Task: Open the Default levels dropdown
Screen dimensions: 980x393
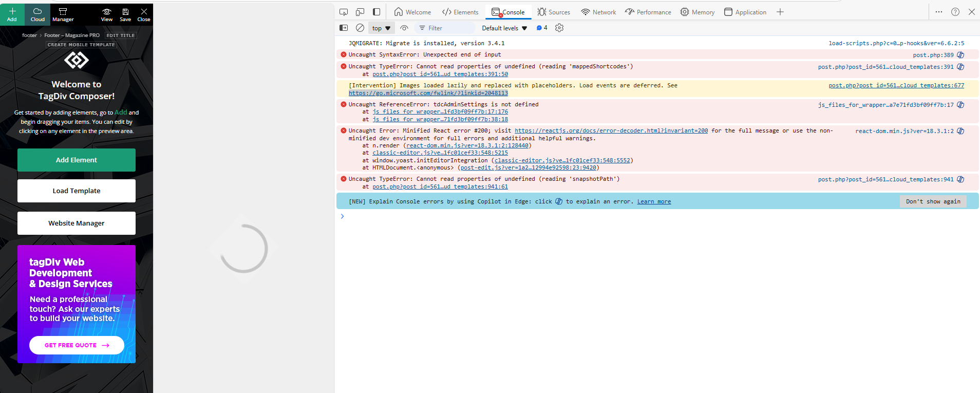Action: [504, 28]
